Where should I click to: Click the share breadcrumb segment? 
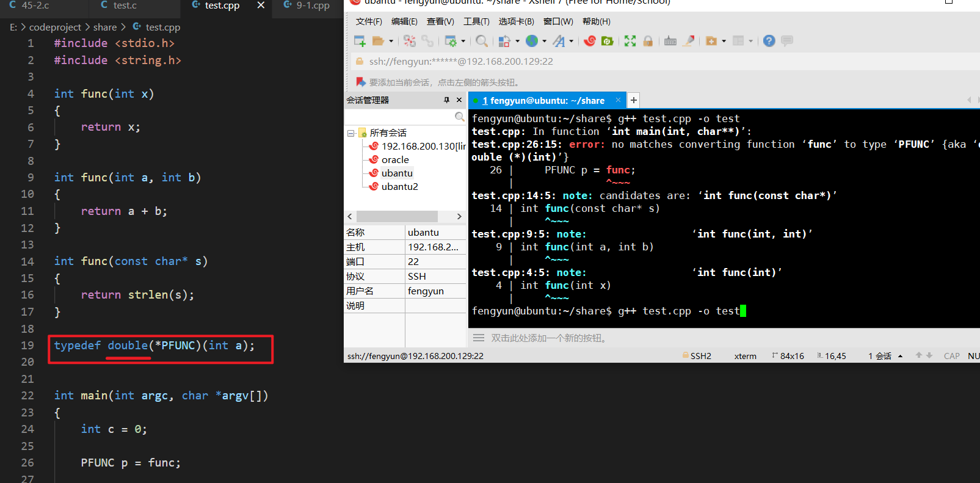tap(105, 27)
